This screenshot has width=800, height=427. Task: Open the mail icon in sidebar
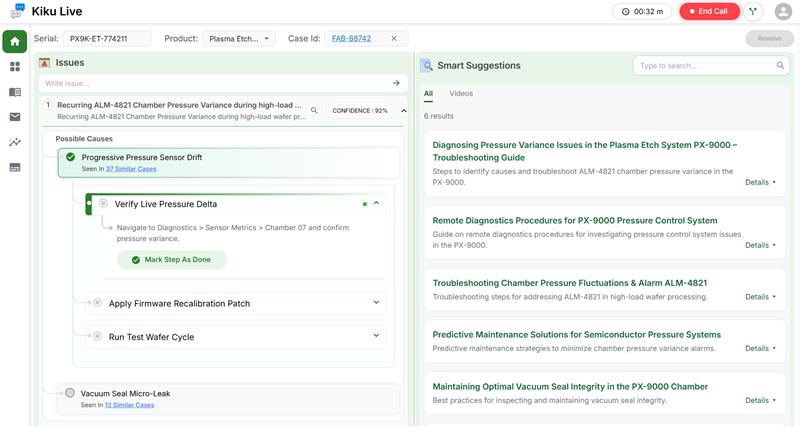(15, 117)
